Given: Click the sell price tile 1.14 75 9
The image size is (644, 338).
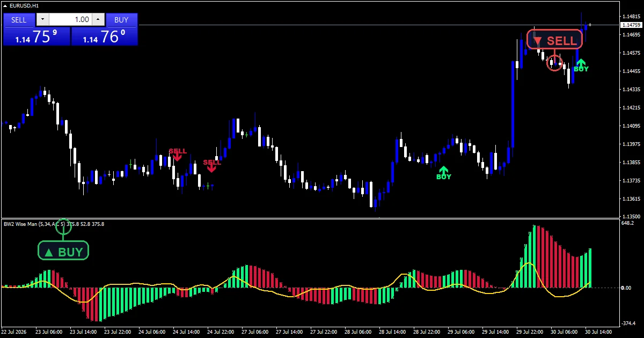Looking at the screenshot, I should click(36, 36).
